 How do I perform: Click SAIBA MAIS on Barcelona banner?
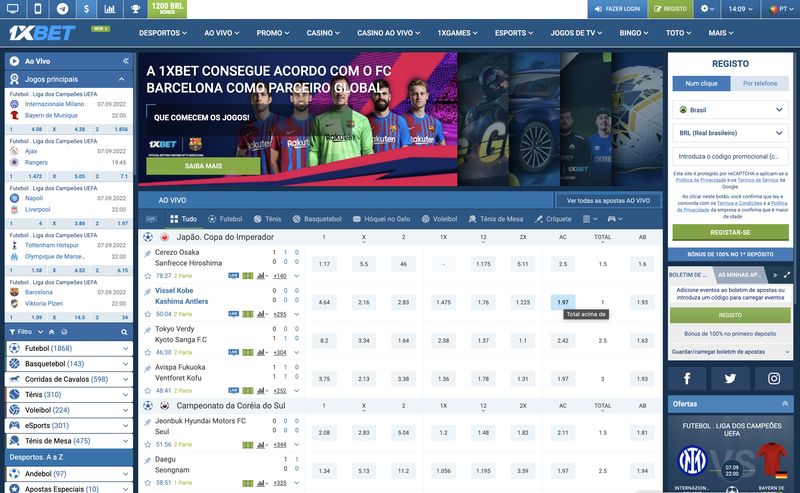[203, 166]
